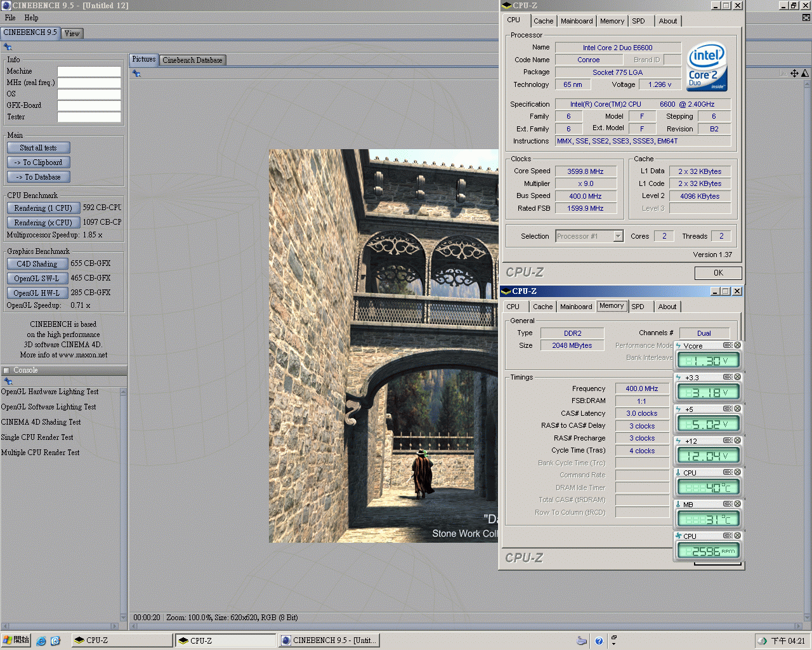Open settings icon on +5 voltage gadget
This screenshot has width=812, height=650.
click(x=728, y=409)
